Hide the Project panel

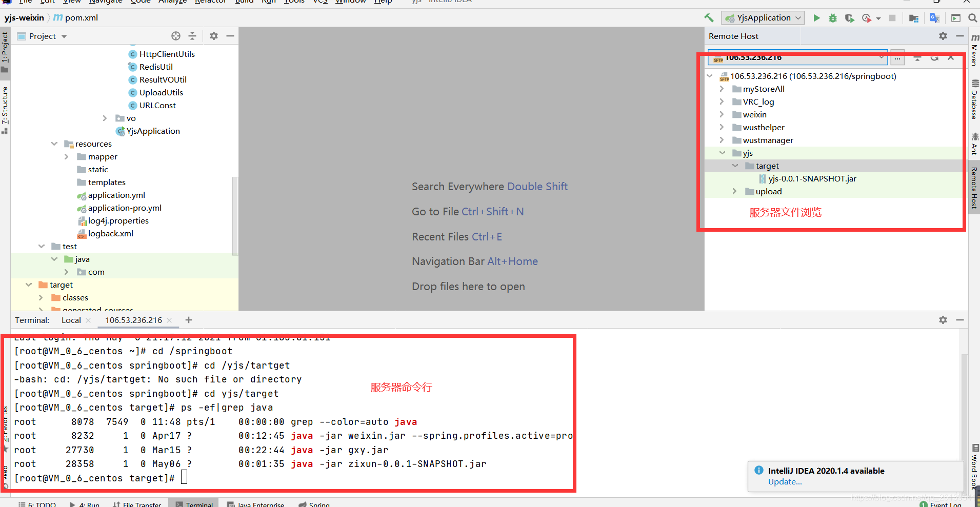230,36
